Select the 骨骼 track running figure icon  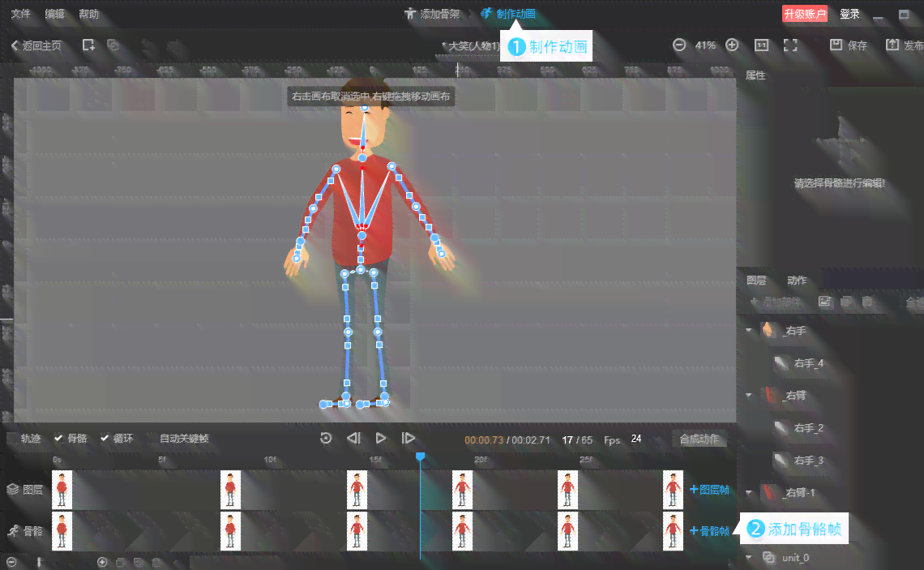[13, 531]
